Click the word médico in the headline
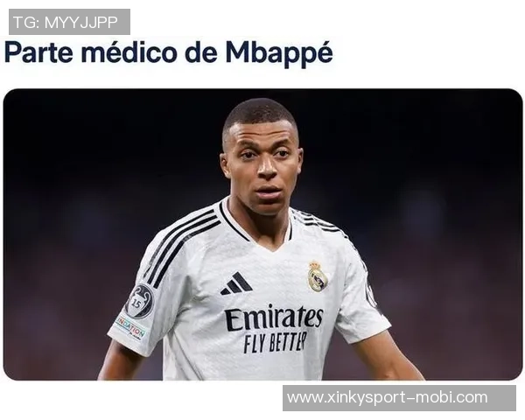This screenshot has height=420, width=525. coord(129,52)
